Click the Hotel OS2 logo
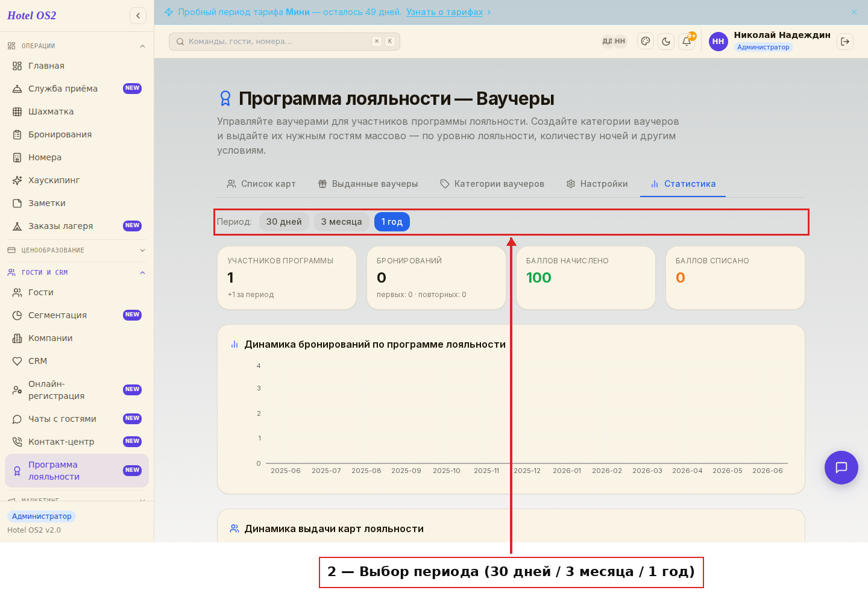This screenshot has width=868, height=602. pyautogui.click(x=32, y=16)
